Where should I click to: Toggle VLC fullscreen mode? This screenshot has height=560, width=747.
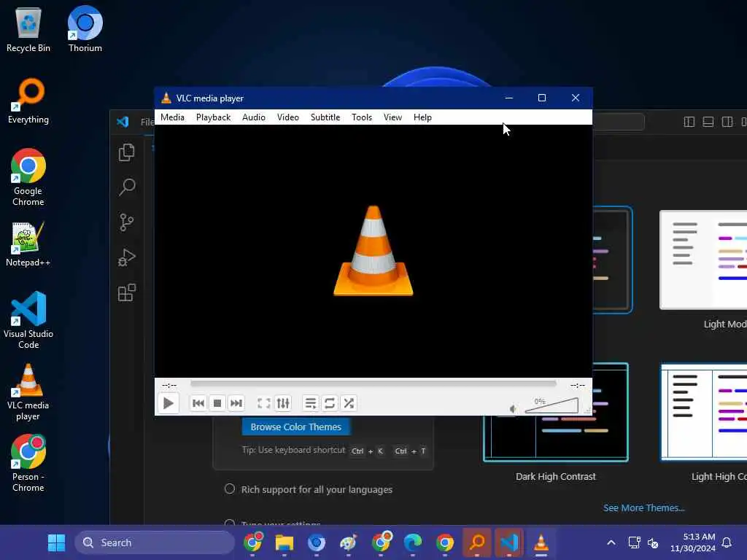point(264,403)
